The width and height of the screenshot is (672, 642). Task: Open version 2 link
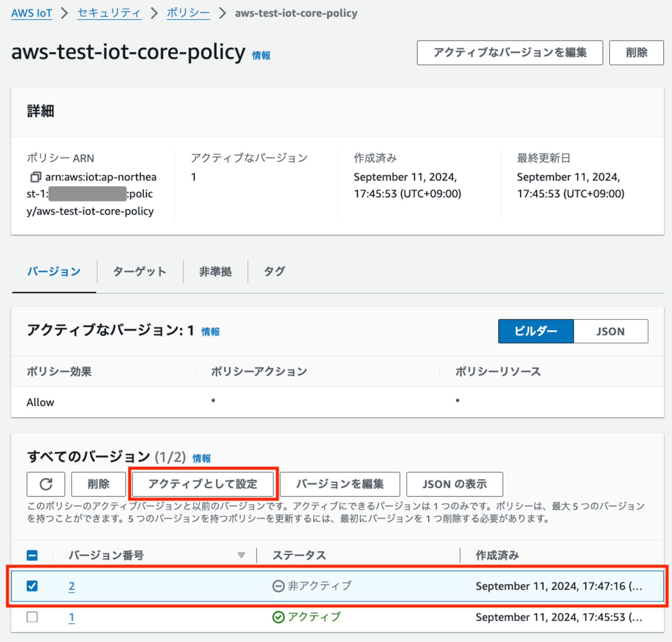(72, 586)
